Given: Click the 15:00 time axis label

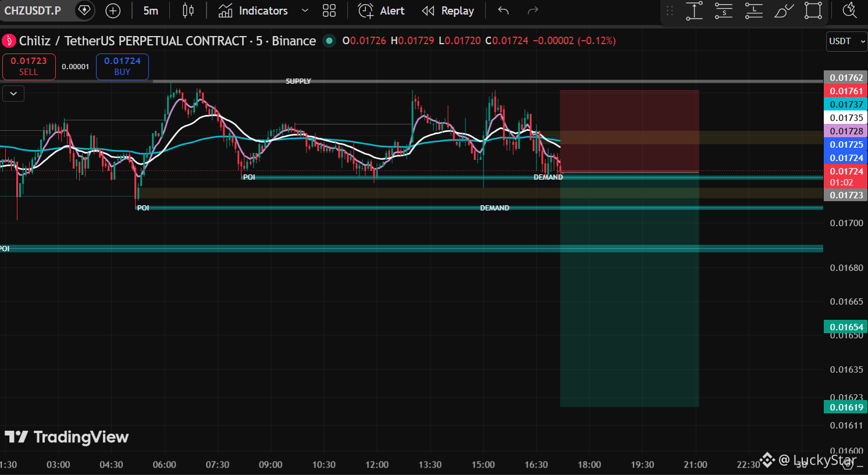Looking at the screenshot, I should [x=483, y=465].
